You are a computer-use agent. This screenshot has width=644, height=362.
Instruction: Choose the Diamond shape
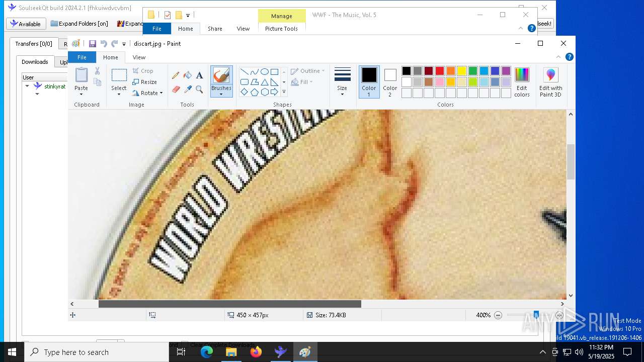coord(245,92)
